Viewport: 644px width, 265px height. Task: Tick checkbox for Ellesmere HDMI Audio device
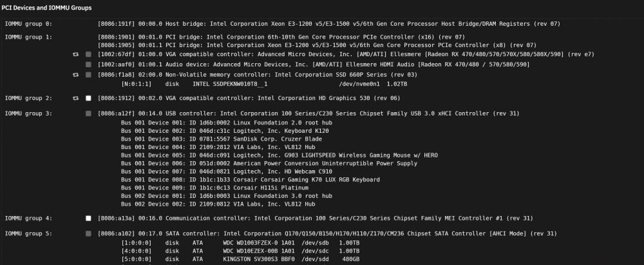pyautogui.click(x=88, y=64)
